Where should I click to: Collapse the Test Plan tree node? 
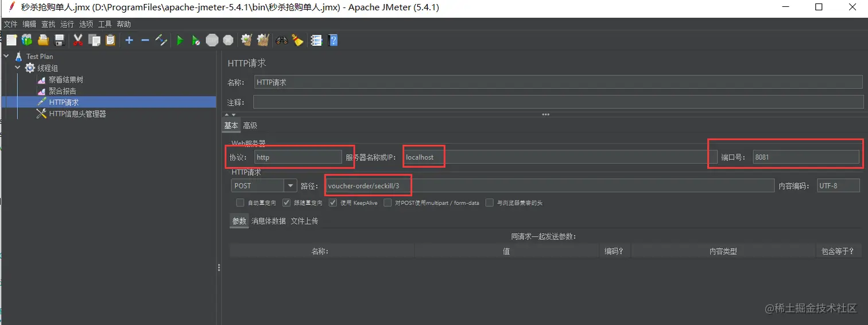point(6,56)
